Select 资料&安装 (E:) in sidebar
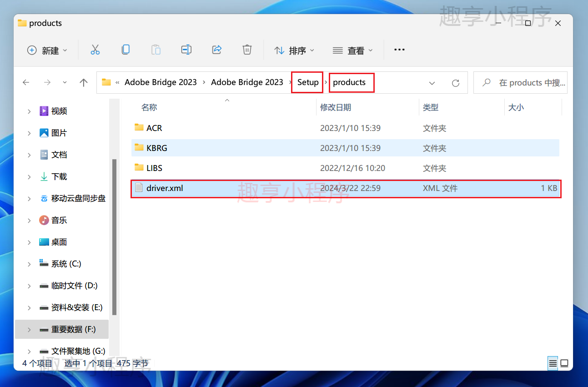Image resolution: width=588 pixels, height=387 pixels. [x=77, y=307]
